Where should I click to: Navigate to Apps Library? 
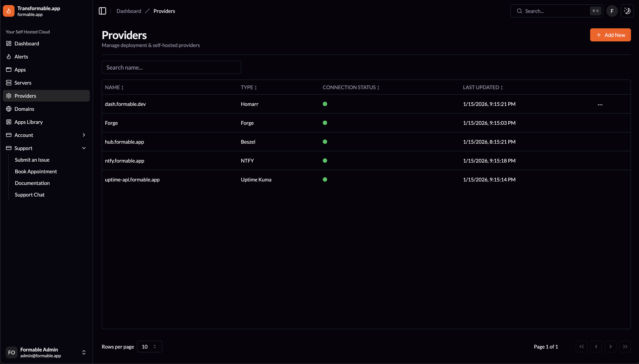click(x=29, y=122)
